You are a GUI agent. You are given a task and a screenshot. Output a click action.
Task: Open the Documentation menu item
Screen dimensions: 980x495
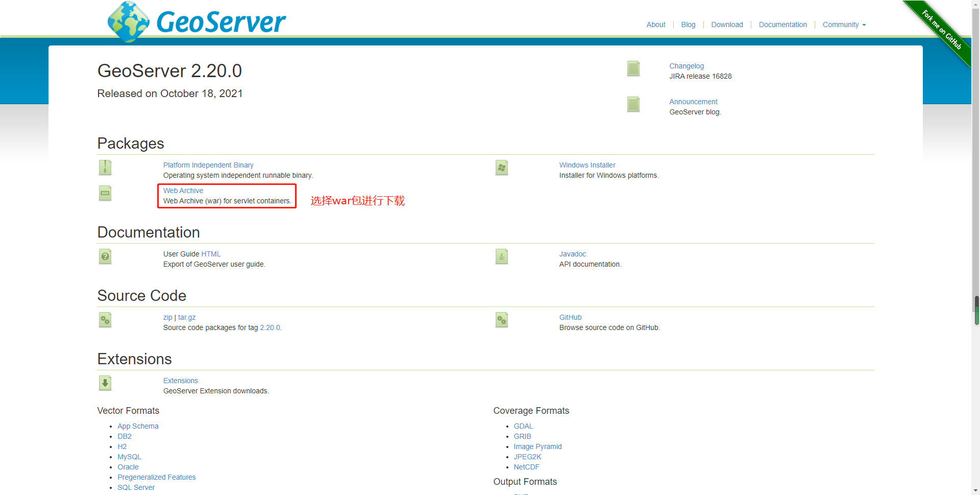click(x=782, y=25)
